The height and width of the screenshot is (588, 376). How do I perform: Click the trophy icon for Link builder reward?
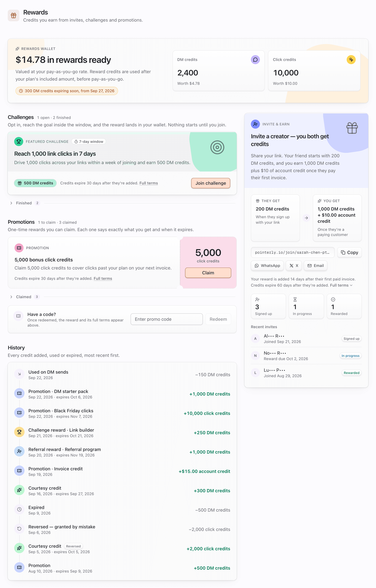tap(19, 432)
